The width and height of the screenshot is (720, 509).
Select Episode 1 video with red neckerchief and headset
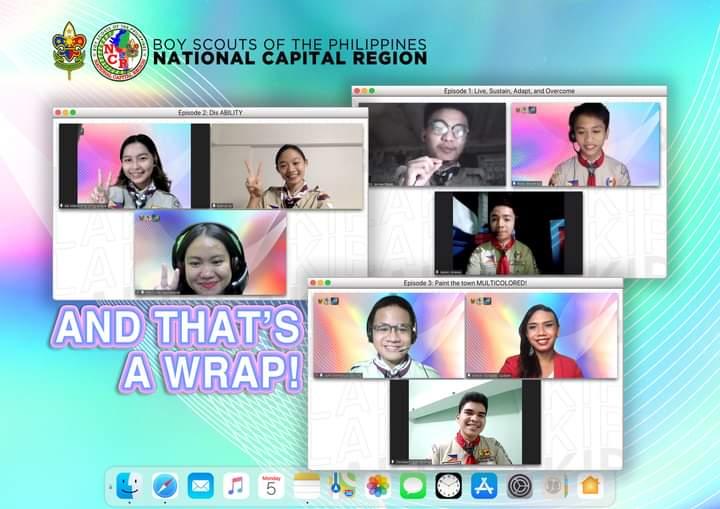[x=586, y=144]
